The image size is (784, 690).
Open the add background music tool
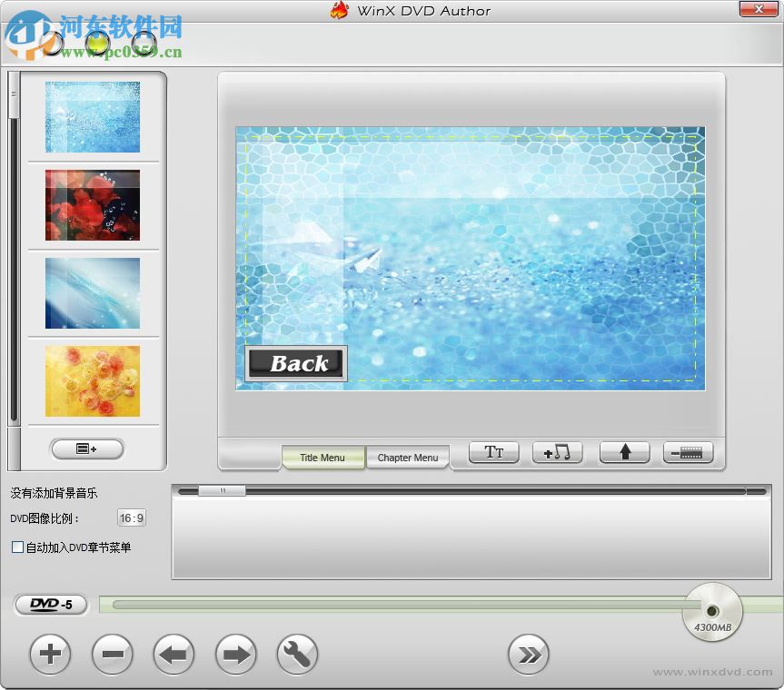556,451
